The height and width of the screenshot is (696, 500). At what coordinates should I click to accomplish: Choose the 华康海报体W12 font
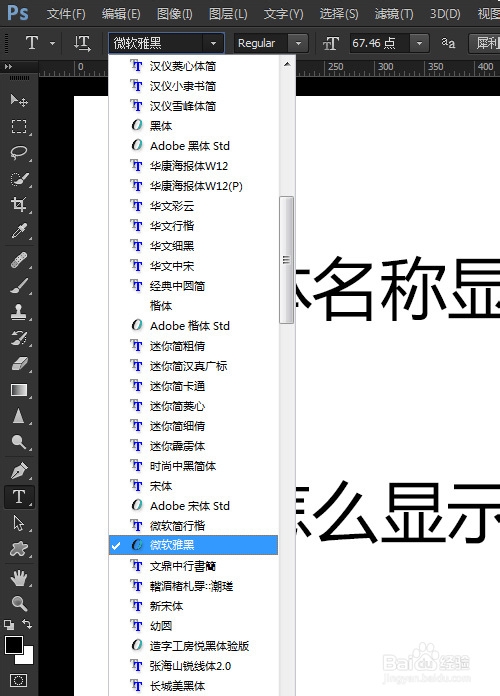click(194, 166)
